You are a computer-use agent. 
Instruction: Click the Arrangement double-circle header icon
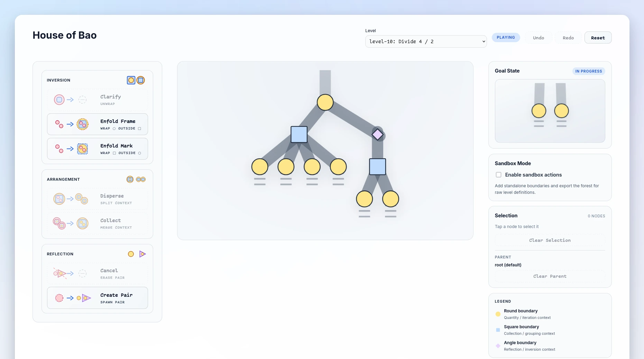tap(141, 180)
